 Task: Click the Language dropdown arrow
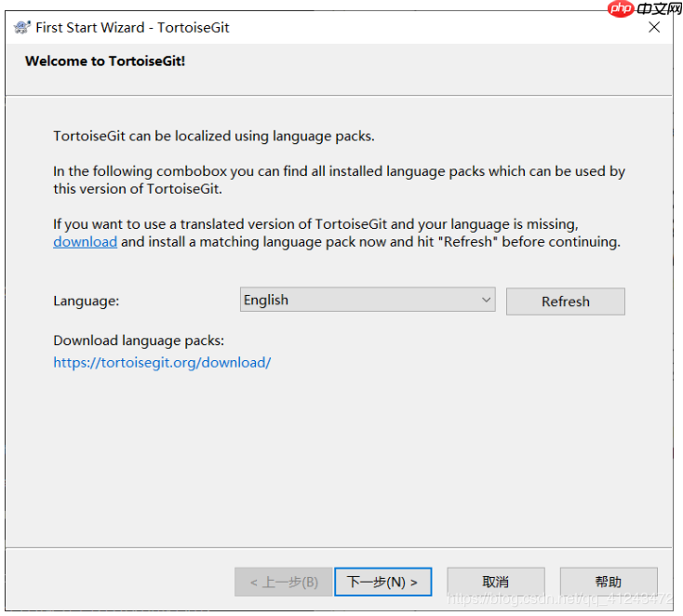(486, 300)
